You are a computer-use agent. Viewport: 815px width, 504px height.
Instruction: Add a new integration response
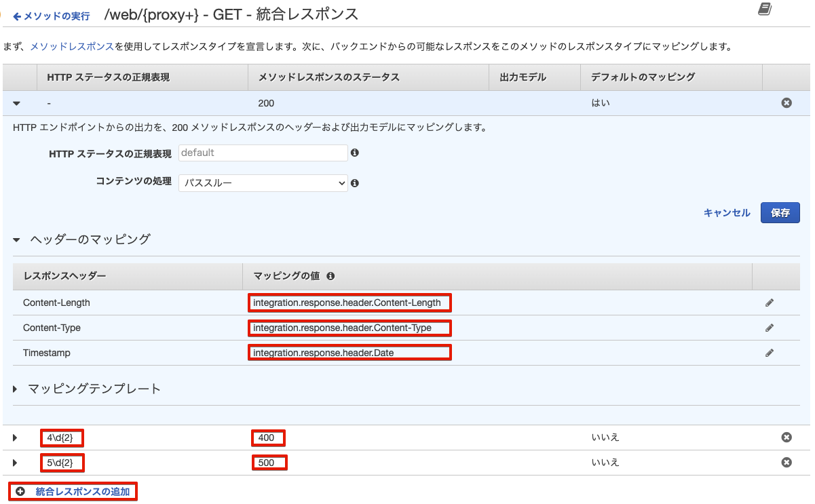[73, 491]
